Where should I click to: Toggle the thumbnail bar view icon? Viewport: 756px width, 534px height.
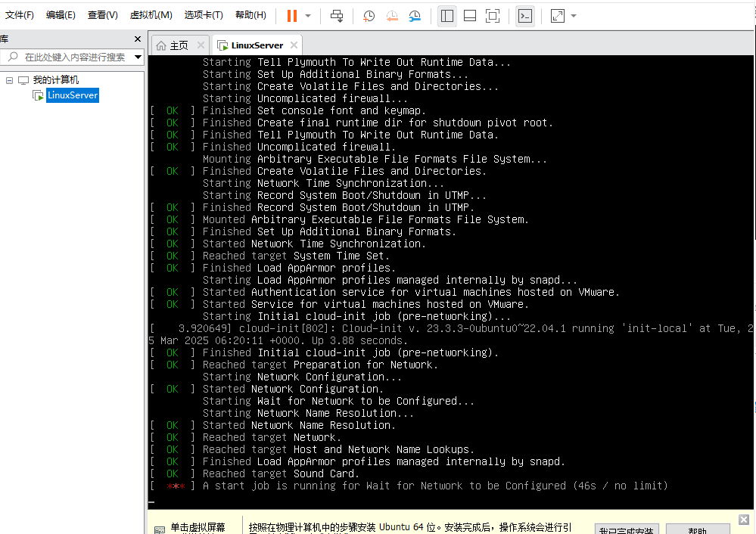pos(469,16)
